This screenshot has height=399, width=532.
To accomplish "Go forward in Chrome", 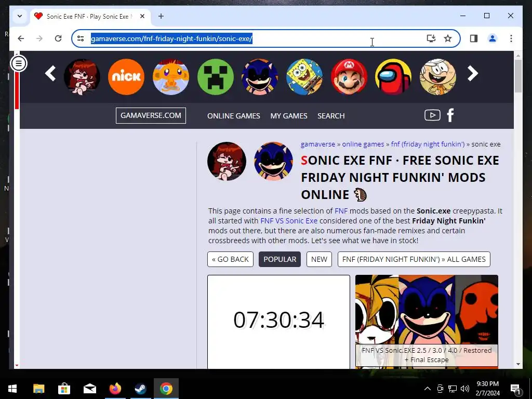I will pos(39,38).
